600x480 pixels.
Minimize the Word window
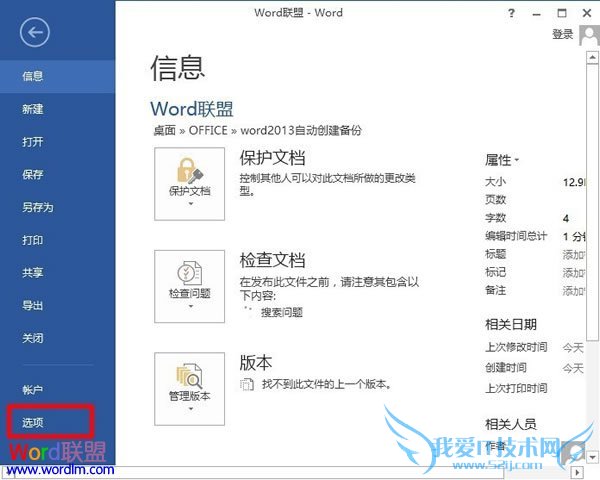point(536,14)
